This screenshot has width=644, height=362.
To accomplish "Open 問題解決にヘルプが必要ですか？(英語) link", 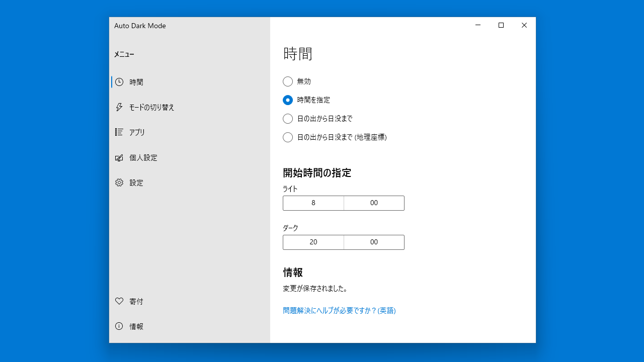I will pyautogui.click(x=340, y=311).
